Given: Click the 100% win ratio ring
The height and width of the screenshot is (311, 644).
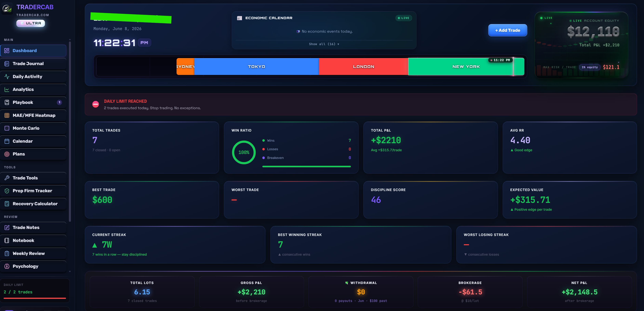Looking at the screenshot, I should point(244,152).
